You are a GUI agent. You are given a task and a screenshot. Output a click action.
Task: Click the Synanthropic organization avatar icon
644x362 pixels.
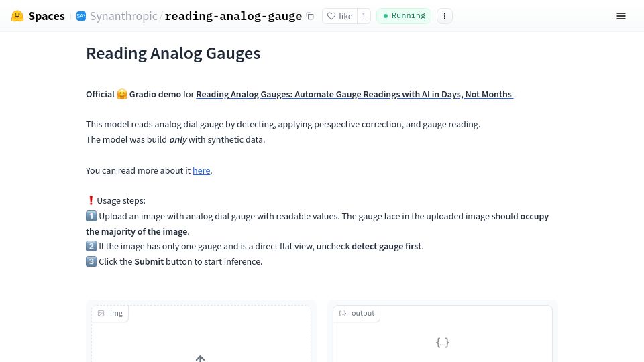tap(81, 16)
